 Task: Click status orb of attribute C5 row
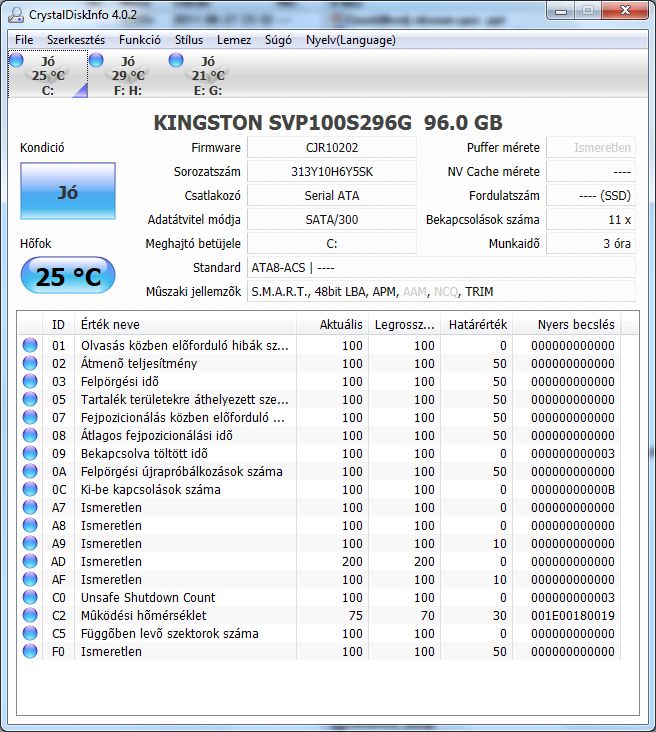30,633
